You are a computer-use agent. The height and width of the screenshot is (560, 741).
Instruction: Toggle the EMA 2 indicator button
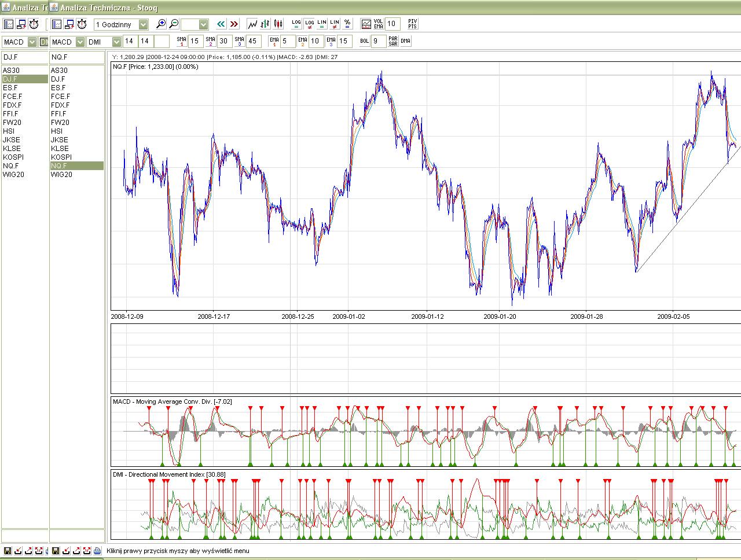302,41
